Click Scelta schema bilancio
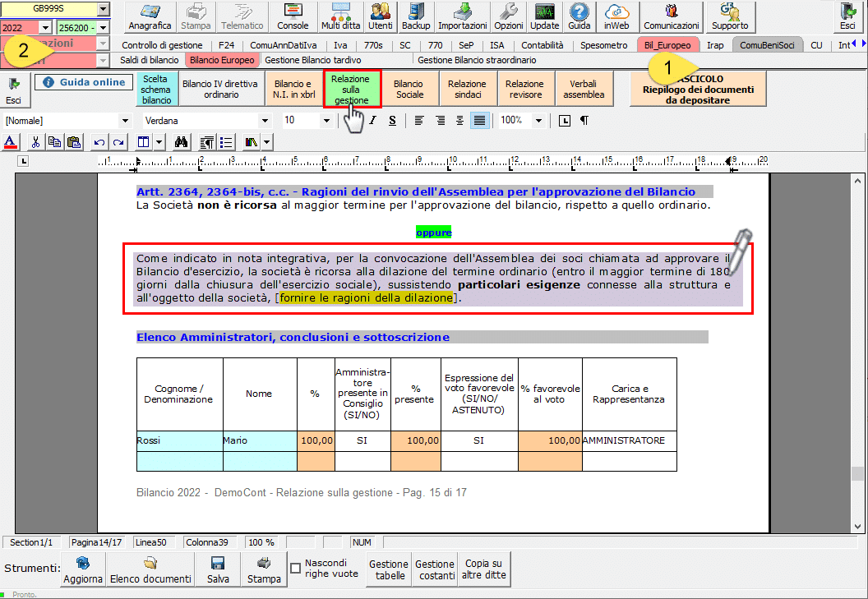 point(157,89)
